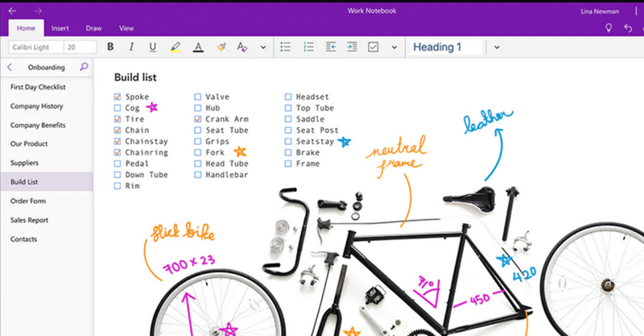The image size is (644, 336).
Task: Insert a numbered list
Action: click(308, 47)
